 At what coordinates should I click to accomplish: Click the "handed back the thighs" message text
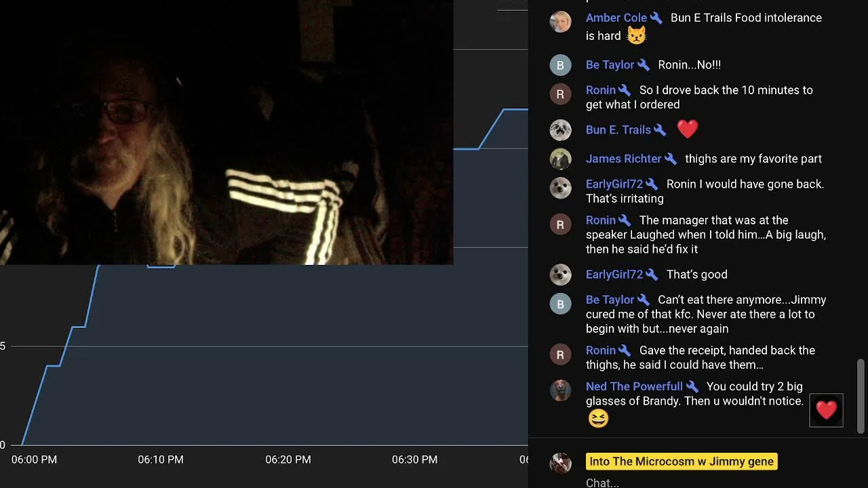[701, 358]
